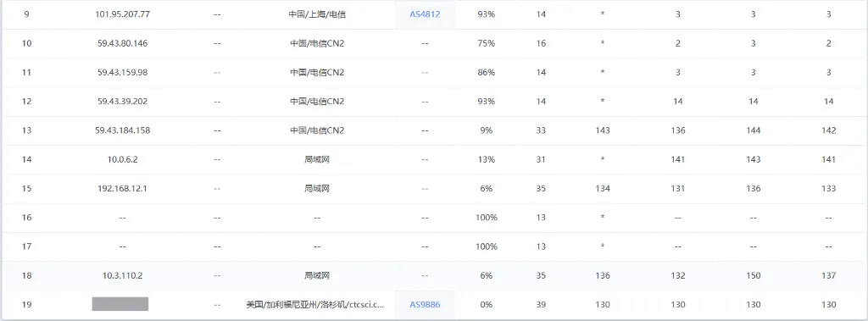The width and height of the screenshot is (868, 321).
Task: Select IP address 101.95.207.77
Action: (122, 14)
